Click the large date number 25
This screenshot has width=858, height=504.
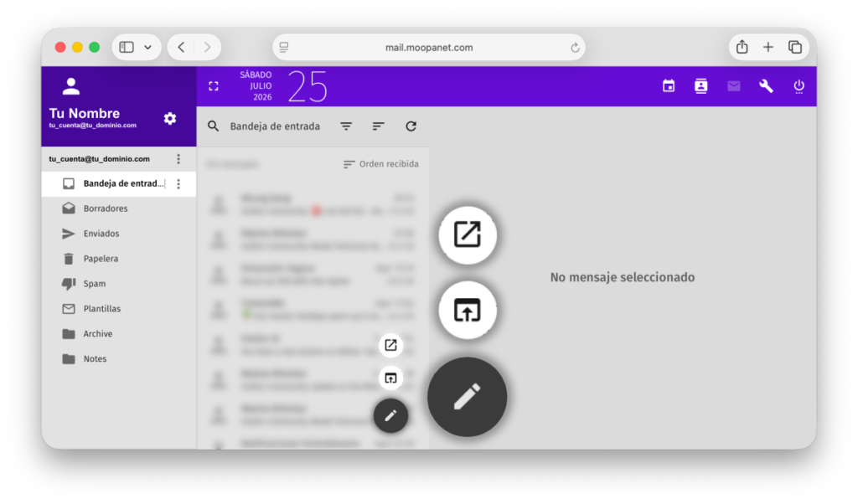pyautogui.click(x=308, y=86)
